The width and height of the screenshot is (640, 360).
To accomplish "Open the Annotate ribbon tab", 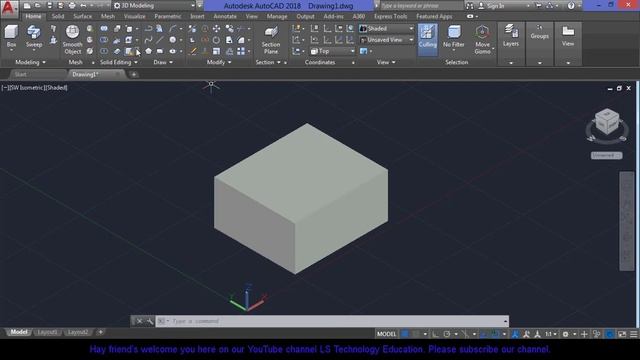I will click(x=225, y=16).
